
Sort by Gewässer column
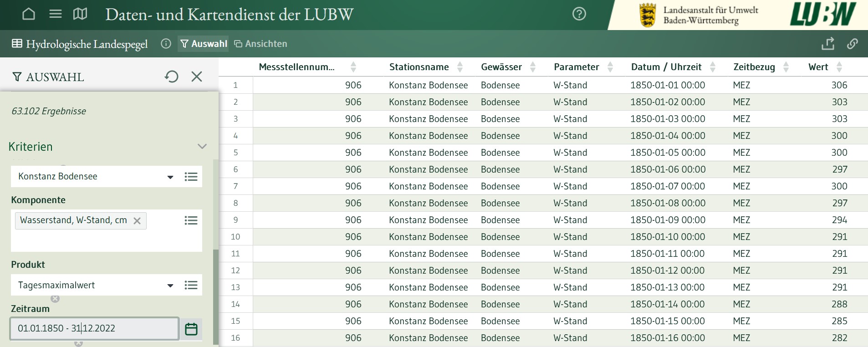[533, 67]
